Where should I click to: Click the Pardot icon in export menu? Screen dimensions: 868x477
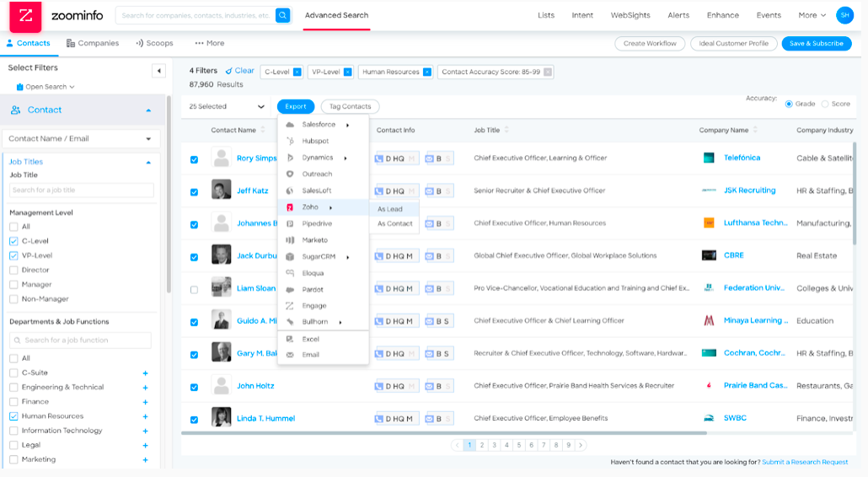290,289
